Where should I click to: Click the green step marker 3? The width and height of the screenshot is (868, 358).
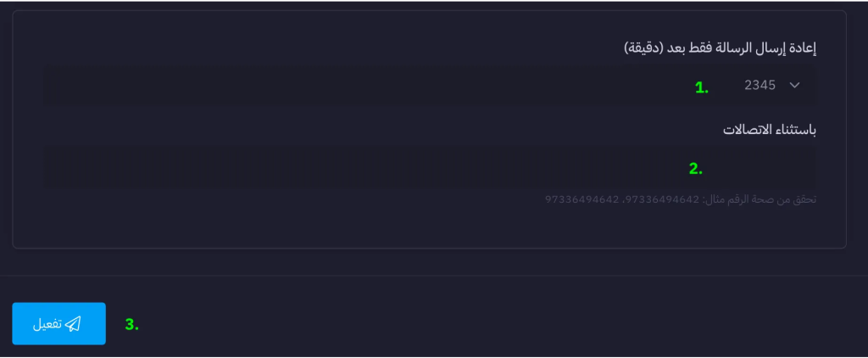coord(131,324)
